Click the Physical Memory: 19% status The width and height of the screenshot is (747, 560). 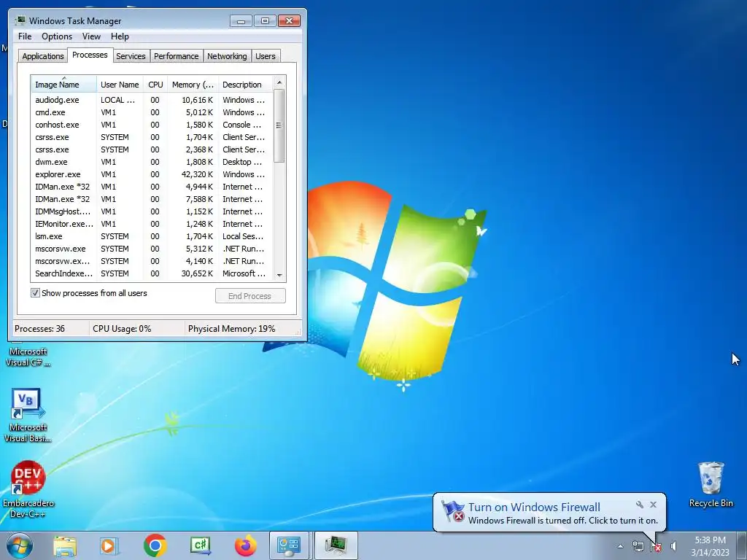[231, 329]
